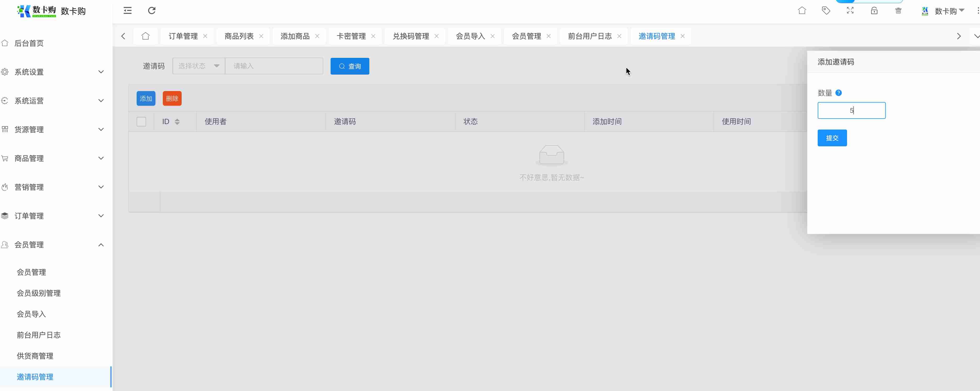Viewport: 980px width, 391px height.
Task: Switch to the 卡密管理 tab
Action: [x=351, y=36]
